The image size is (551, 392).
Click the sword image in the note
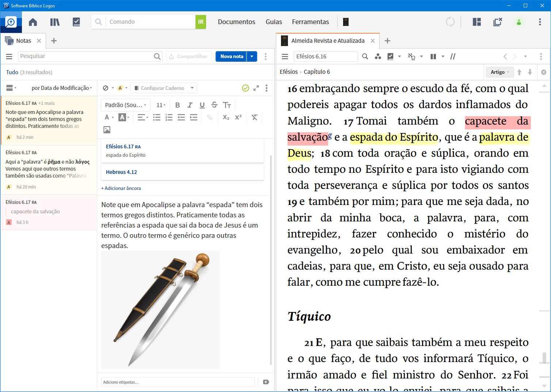click(x=160, y=310)
